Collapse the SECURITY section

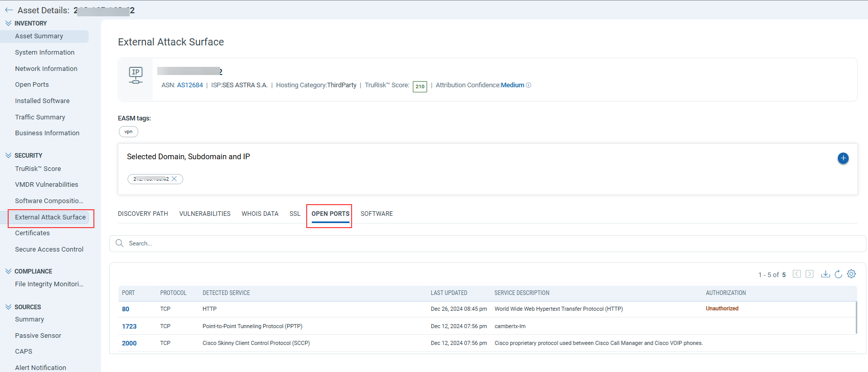(8, 156)
